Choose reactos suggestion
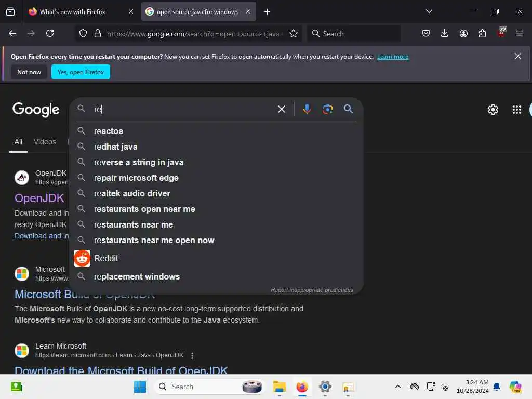Screen dimensions: 532x399 (216, 131)
